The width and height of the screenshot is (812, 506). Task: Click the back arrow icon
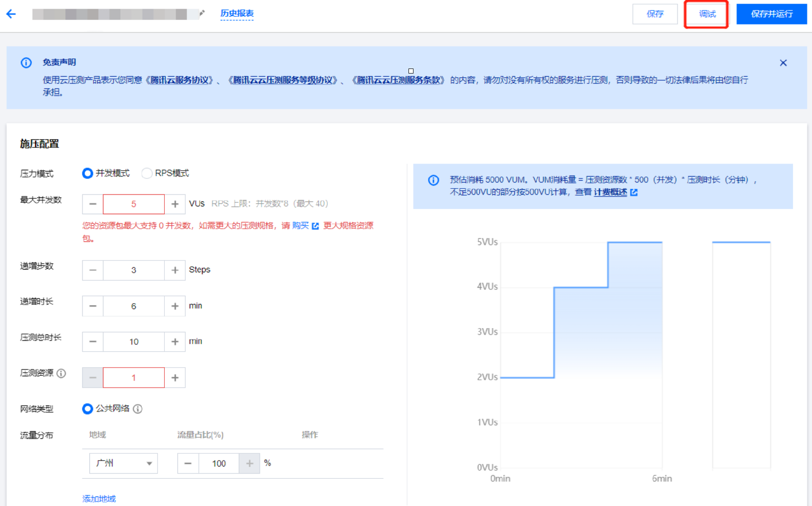[11, 14]
